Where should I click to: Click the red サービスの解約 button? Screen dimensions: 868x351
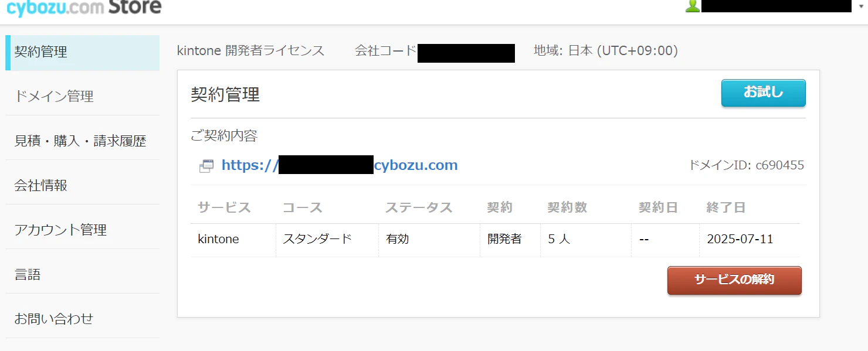[x=734, y=280]
